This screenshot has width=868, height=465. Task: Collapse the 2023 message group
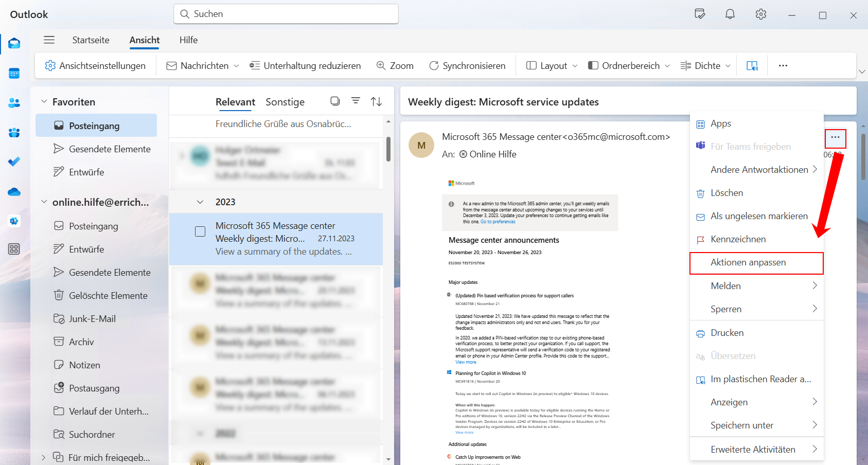tap(200, 202)
